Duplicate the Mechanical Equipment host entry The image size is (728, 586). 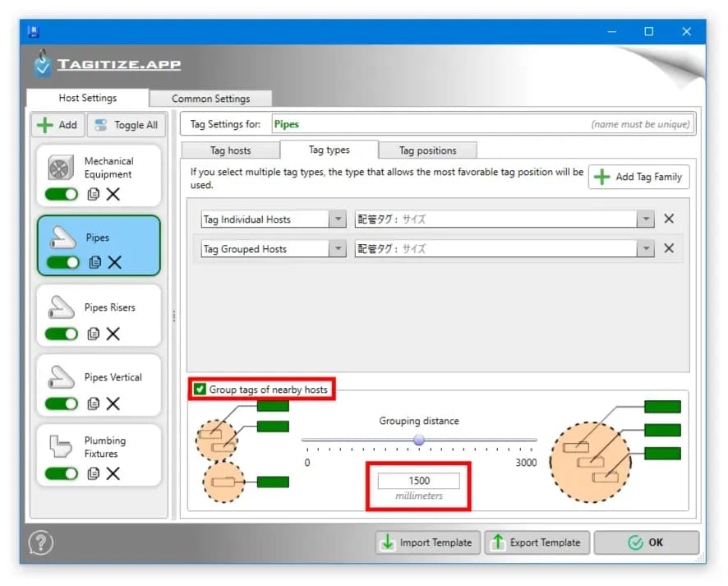click(x=94, y=194)
